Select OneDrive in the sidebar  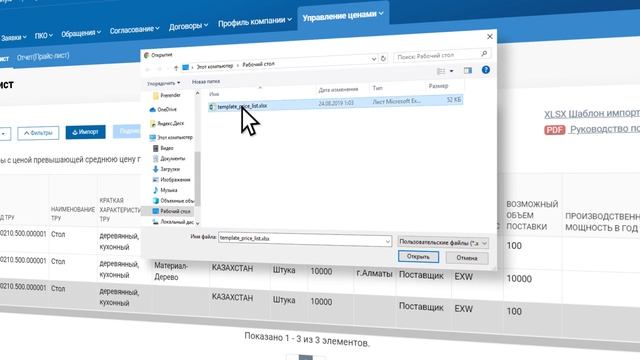(163, 109)
